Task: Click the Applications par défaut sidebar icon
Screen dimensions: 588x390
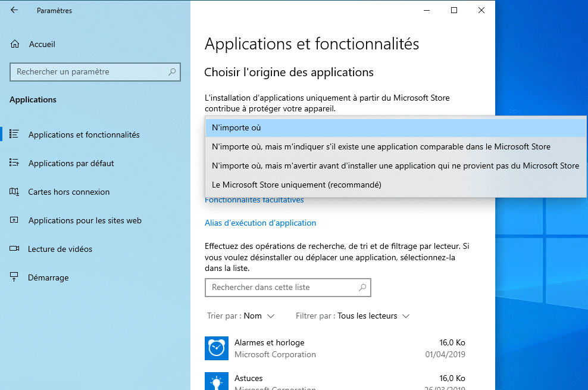Action: point(15,163)
